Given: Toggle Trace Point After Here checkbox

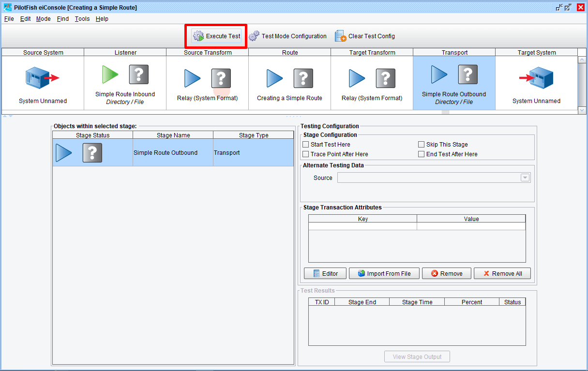Looking at the screenshot, I should 305,154.
